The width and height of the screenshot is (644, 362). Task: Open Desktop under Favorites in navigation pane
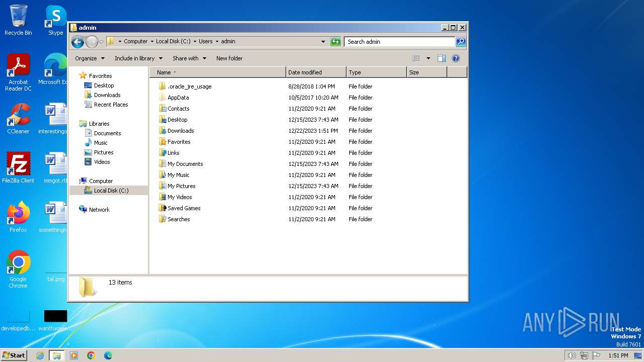pyautogui.click(x=104, y=85)
